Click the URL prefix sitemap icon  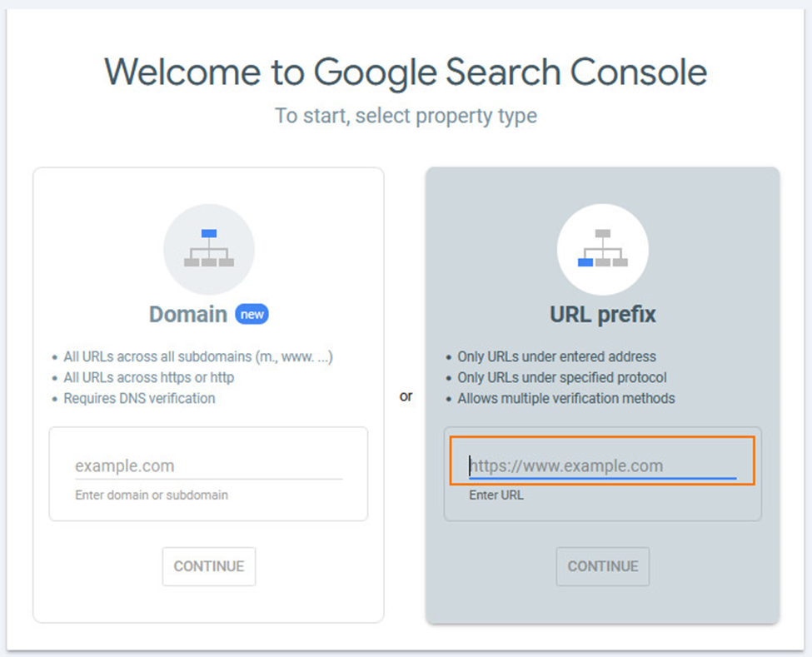click(602, 249)
